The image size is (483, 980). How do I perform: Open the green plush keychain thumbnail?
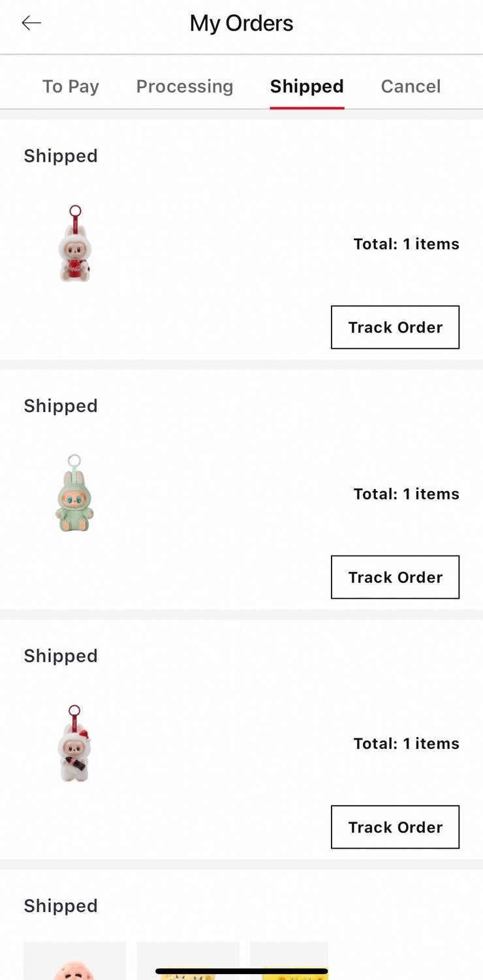74,494
